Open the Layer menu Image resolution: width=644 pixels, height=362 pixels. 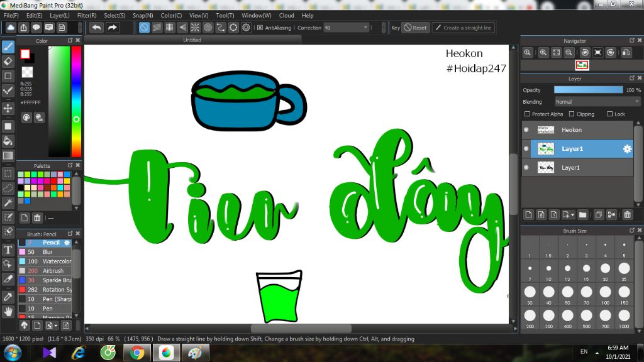(60, 15)
